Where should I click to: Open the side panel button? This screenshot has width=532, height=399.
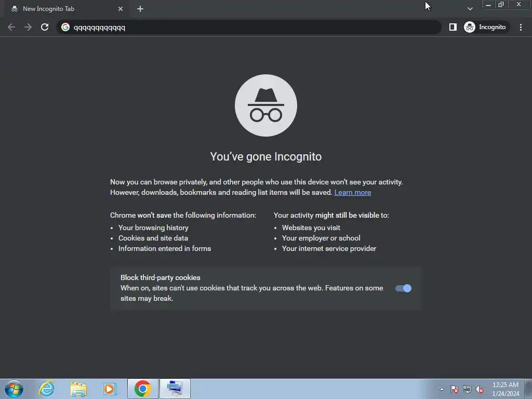[453, 27]
